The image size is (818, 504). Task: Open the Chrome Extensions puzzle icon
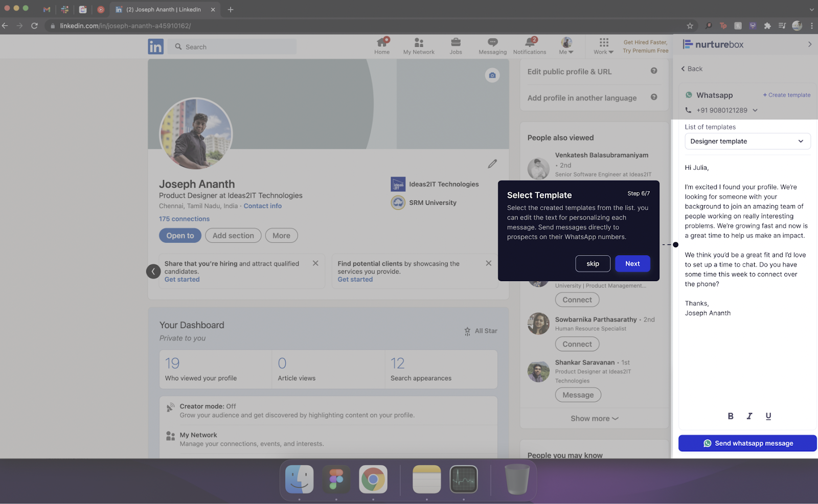pos(767,26)
